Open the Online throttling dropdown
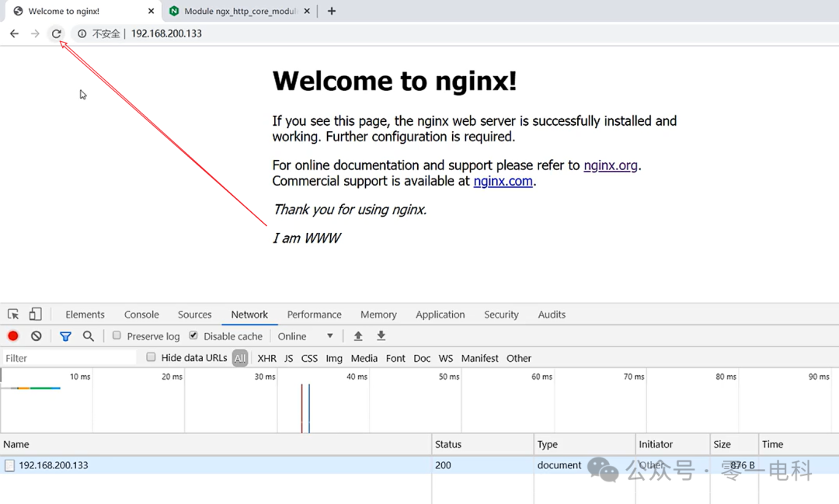The width and height of the screenshot is (839, 504). [305, 336]
